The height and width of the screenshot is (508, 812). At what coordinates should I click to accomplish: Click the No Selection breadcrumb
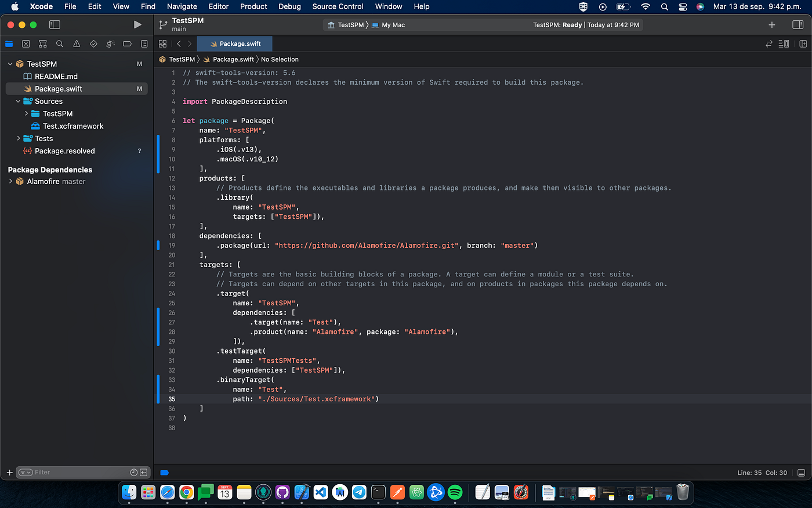[x=280, y=59]
